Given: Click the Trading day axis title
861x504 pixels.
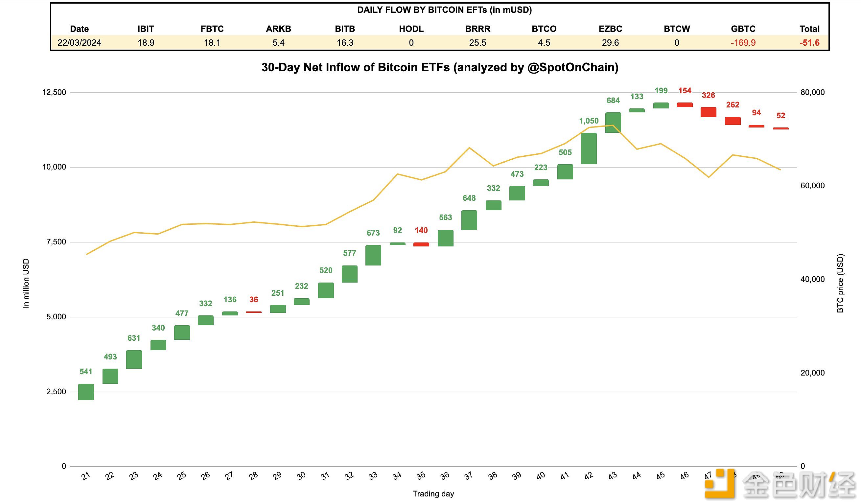Looking at the screenshot, I should [x=433, y=494].
